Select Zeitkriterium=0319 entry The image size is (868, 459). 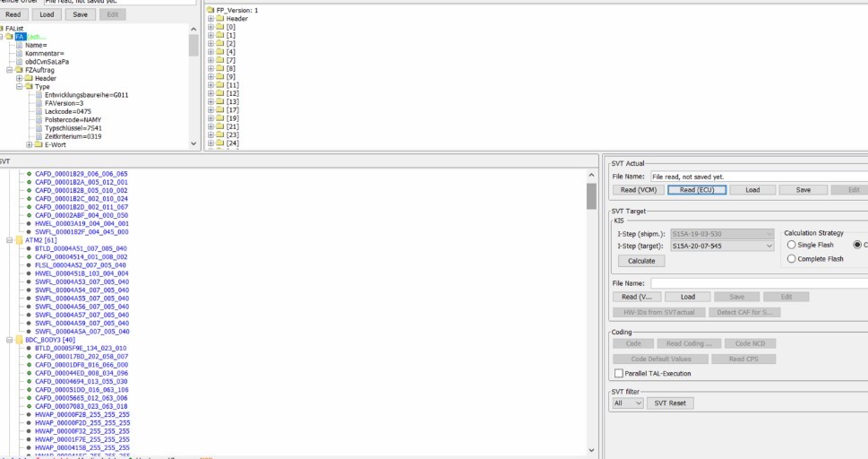tap(73, 136)
